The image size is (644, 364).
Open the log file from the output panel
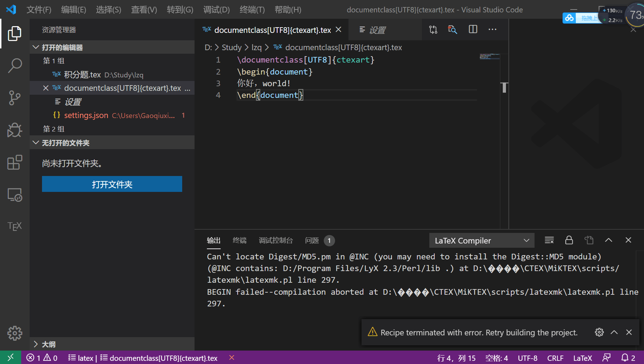click(x=589, y=240)
